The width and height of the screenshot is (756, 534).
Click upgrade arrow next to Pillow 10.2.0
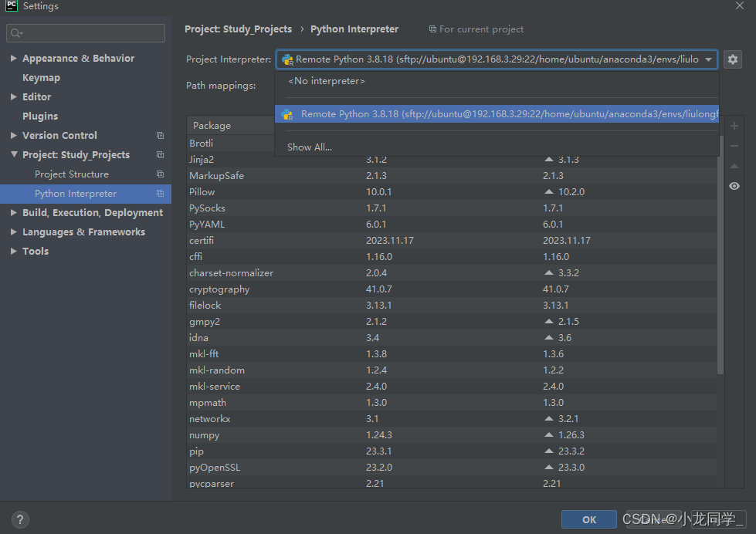point(549,192)
